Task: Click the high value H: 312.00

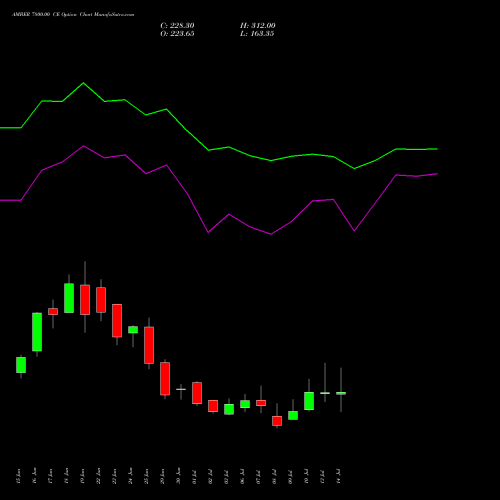Action: point(258,26)
